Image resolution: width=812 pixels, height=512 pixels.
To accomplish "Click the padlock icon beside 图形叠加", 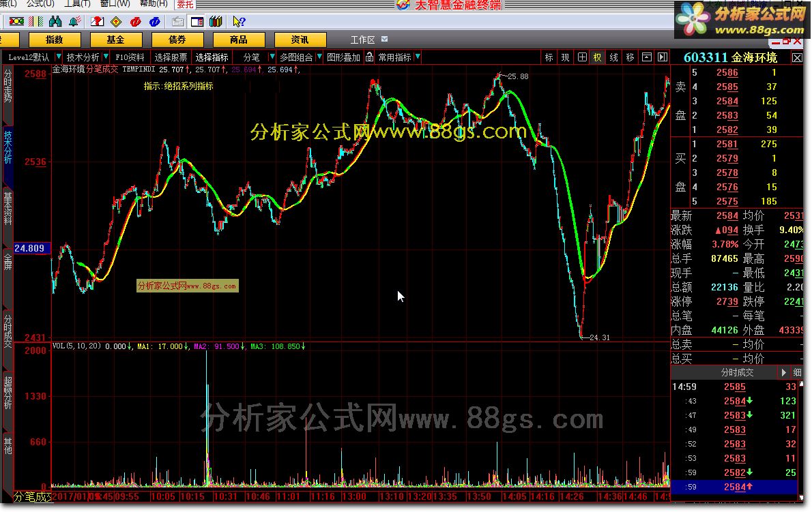I will pyautogui.click(x=369, y=57).
